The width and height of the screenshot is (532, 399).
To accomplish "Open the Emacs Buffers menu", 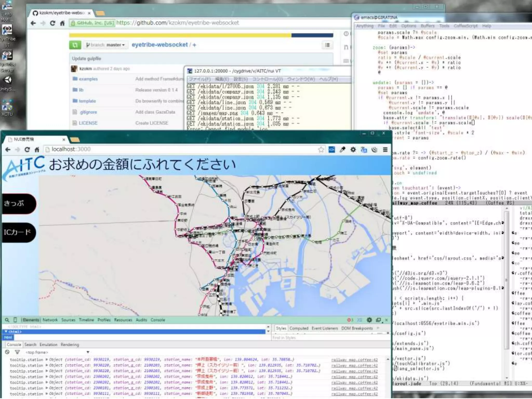I will click(x=428, y=26).
